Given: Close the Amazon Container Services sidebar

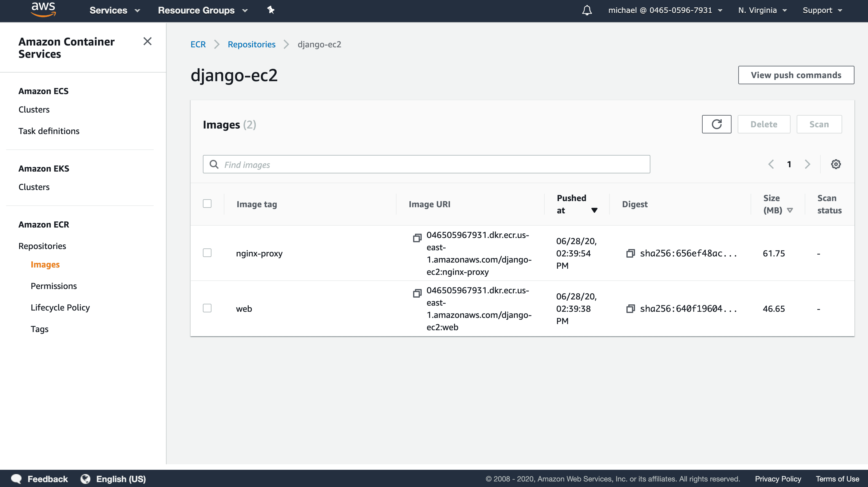Looking at the screenshot, I should tap(147, 41).
